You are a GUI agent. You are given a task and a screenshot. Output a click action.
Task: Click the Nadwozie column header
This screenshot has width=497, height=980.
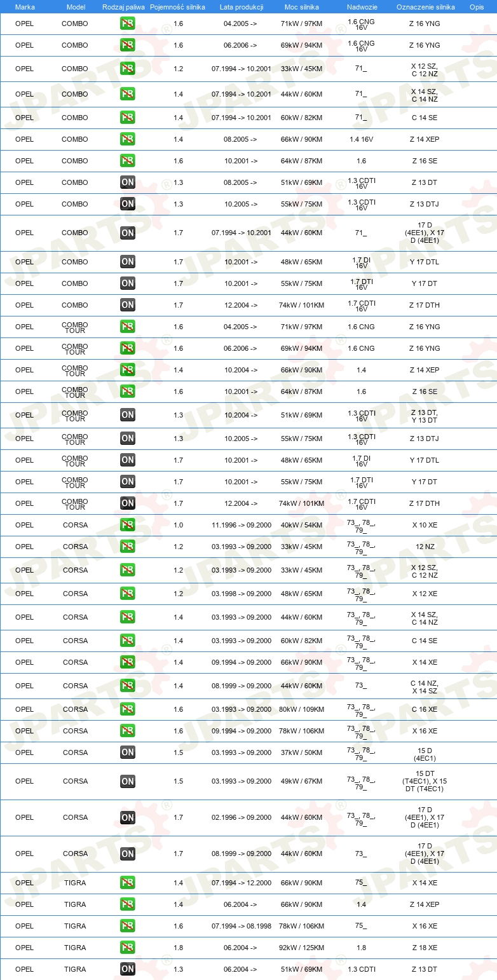(362, 6)
